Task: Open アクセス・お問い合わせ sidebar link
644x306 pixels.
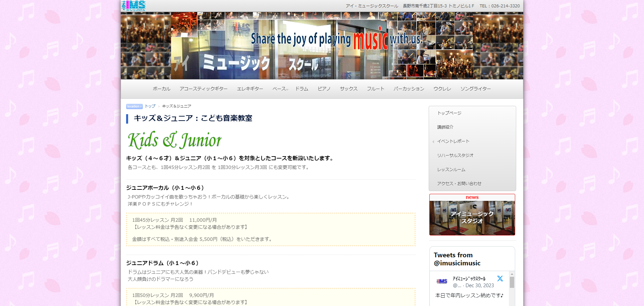Action: [x=459, y=184]
